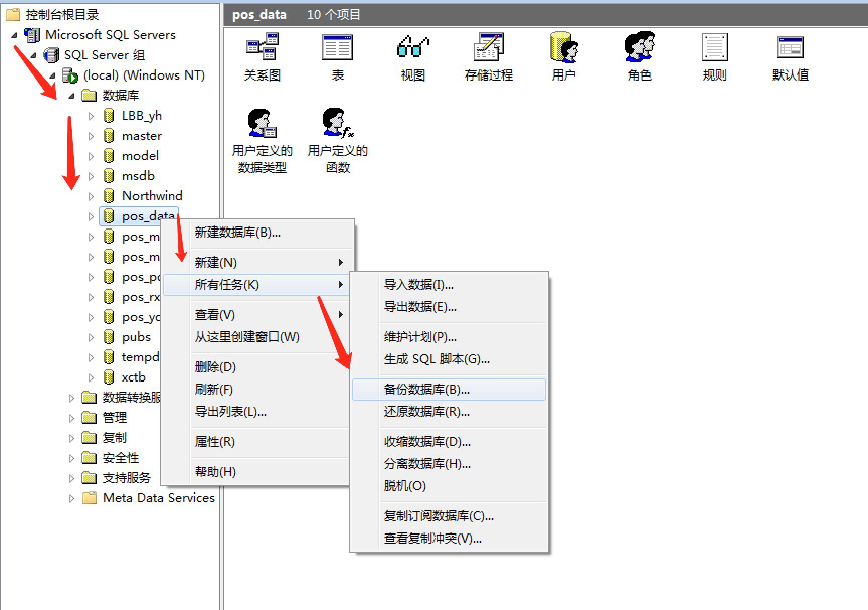Expand the pos_data database node

(x=91, y=216)
